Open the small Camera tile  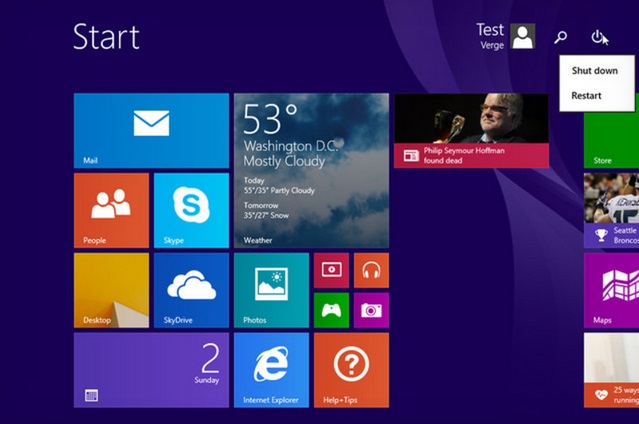371,310
